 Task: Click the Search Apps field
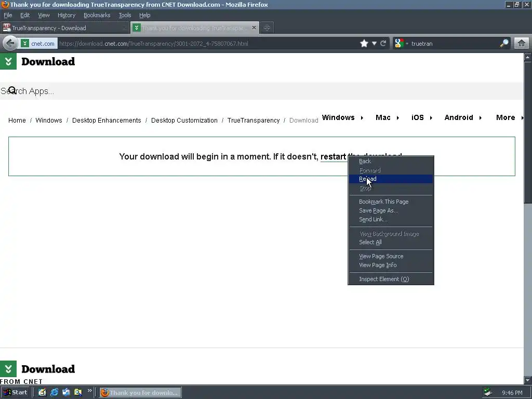coord(261,91)
